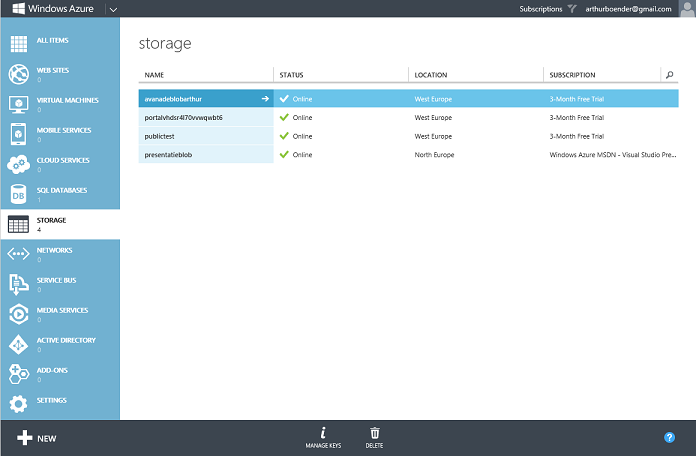Click 3-Month Free Trial in publictest row

(577, 136)
